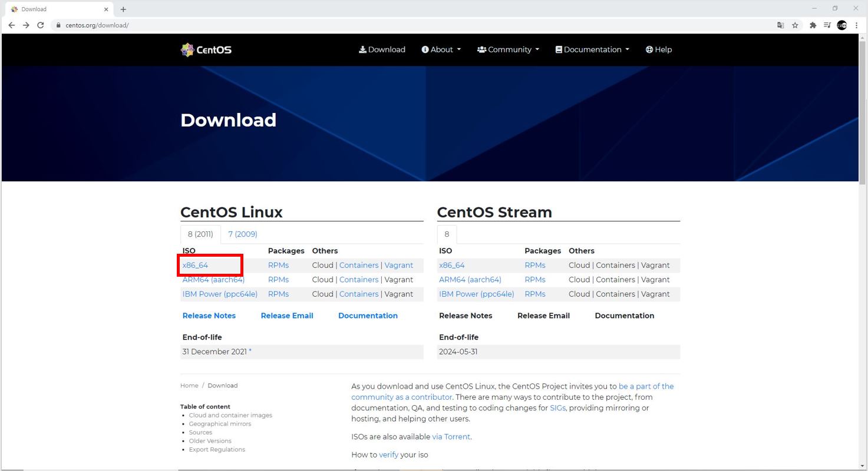This screenshot has width=868, height=471.
Task: Open IBM Power (ppc64le) link under CentOS Linux
Action: [220, 294]
